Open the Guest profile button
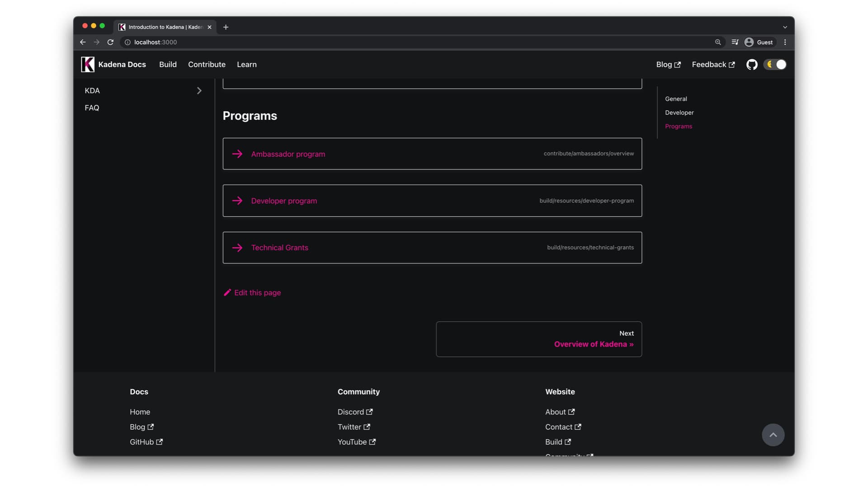The width and height of the screenshot is (868, 488). tap(759, 42)
